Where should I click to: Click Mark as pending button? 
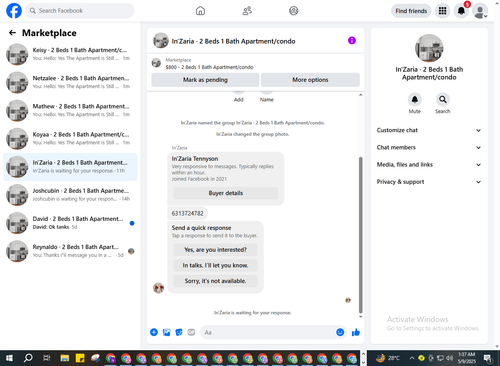pos(205,80)
